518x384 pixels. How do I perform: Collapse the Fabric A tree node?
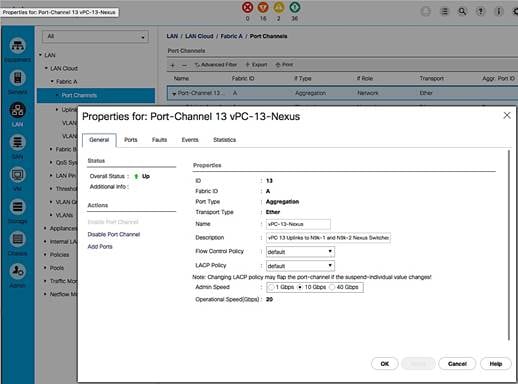pyautogui.click(x=52, y=81)
